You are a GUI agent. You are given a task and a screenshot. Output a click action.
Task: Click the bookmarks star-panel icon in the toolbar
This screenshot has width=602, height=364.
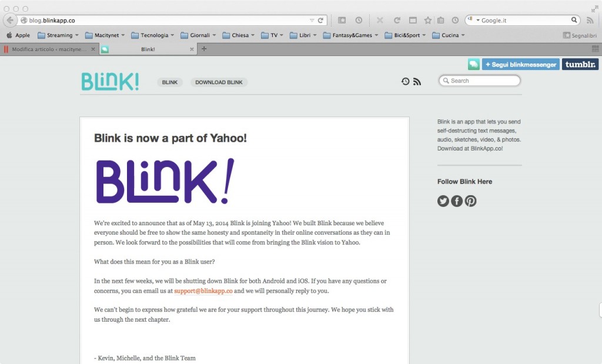point(342,21)
